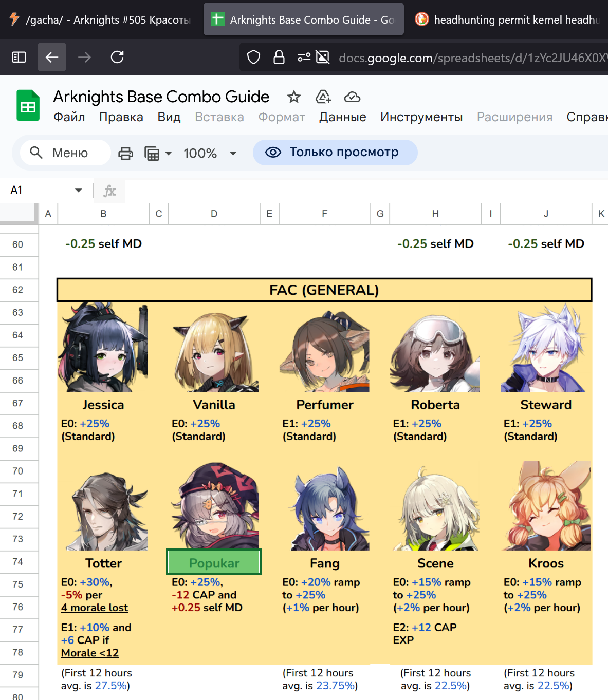Switch to the /gacha/ Arknights #505 tab
608x700 pixels.
[100, 20]
